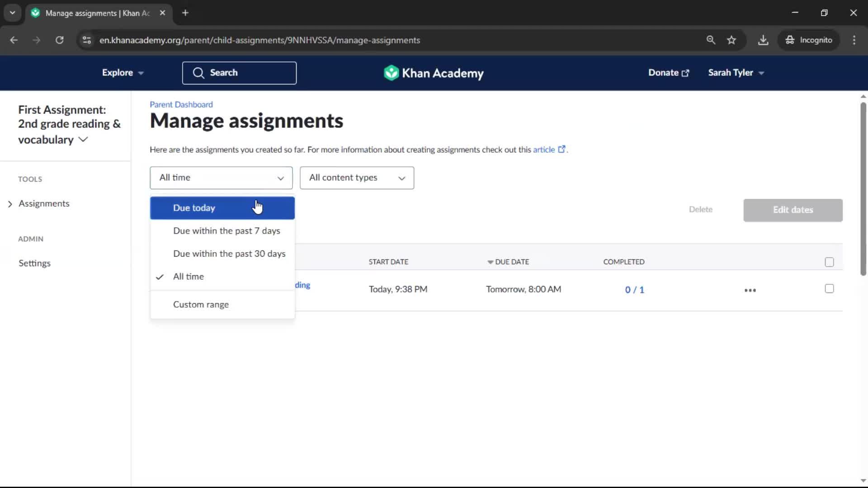Open the assignment row three-dot options
This screenshot has height=488, width=868.
pos(750,290)
